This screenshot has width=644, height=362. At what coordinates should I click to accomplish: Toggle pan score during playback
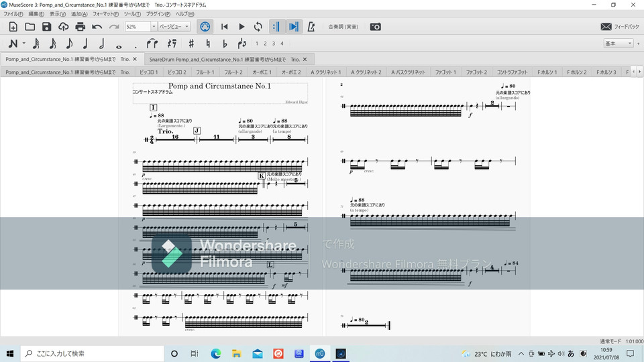tap(294, 27)
